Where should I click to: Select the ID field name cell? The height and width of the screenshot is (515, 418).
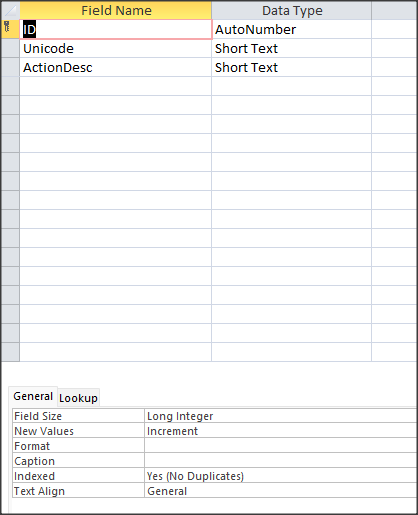(x=116, y=30)
